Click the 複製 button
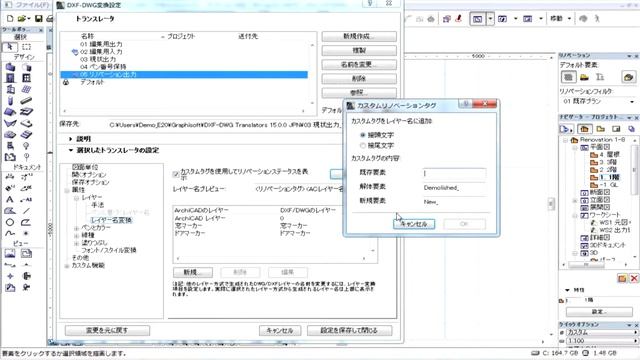Viewport: 640px width, 360px height. (359, 51)
